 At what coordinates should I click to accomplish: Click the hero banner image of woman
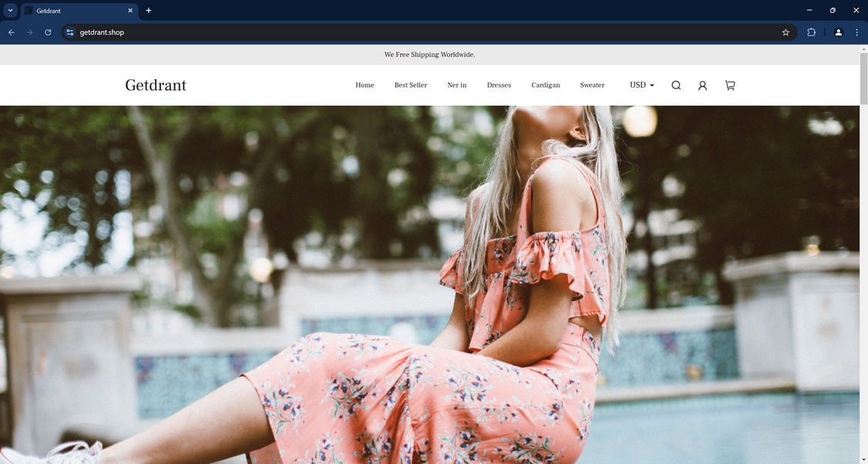(x=429, y=284)
